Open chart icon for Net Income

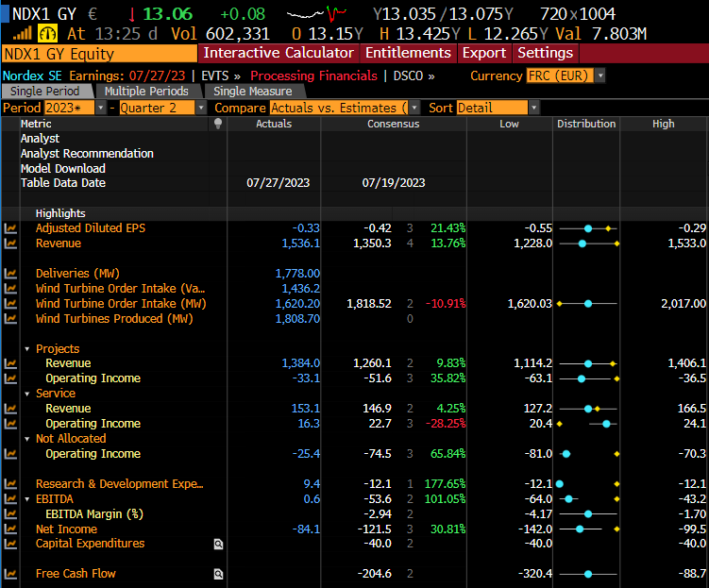coord(10,529)
